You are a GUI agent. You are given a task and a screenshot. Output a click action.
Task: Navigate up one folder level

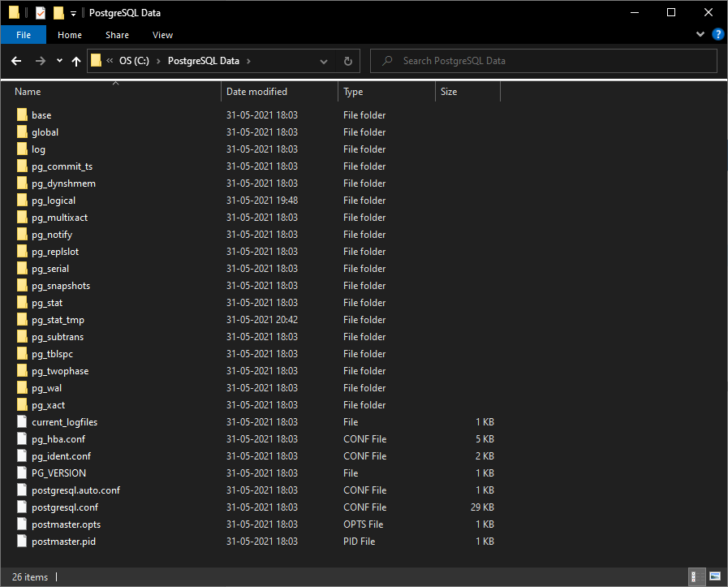[76, 61]
